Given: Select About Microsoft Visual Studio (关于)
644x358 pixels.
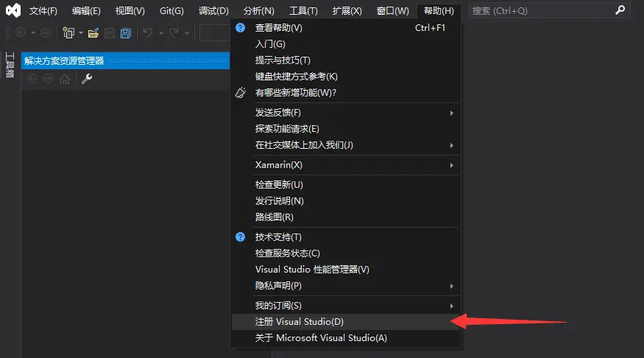Looking at the screenshot, I should click(321, 338).
